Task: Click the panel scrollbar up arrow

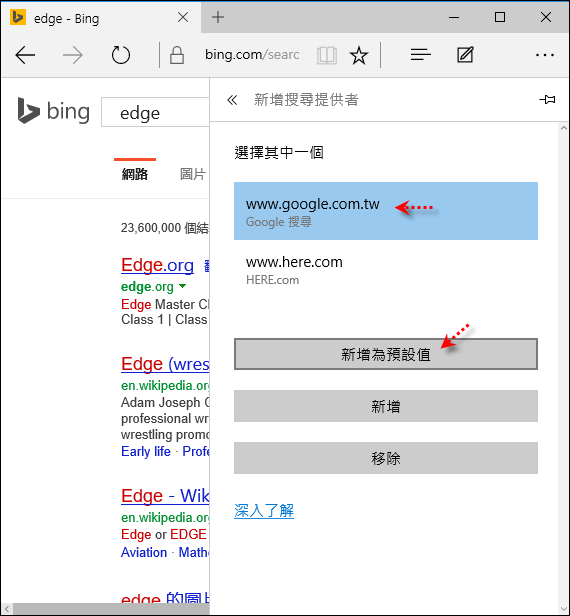Action: (x=564, y=128)
